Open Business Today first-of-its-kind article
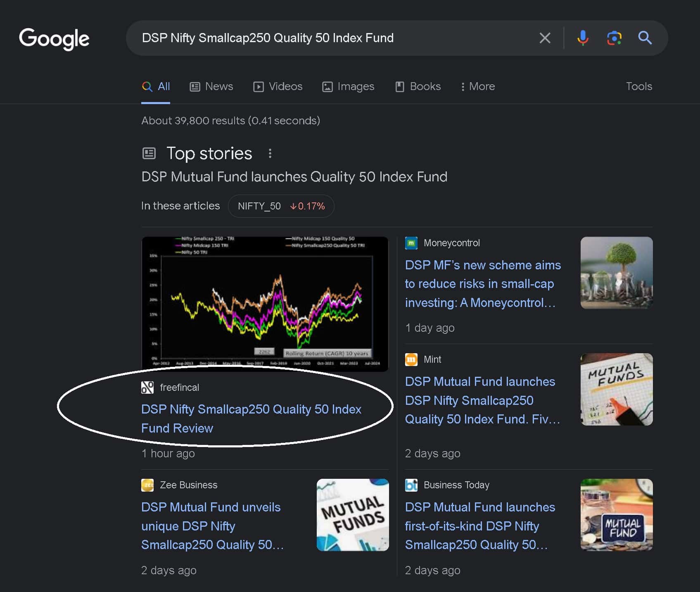 pyautogui.click(x=480, y=526)
